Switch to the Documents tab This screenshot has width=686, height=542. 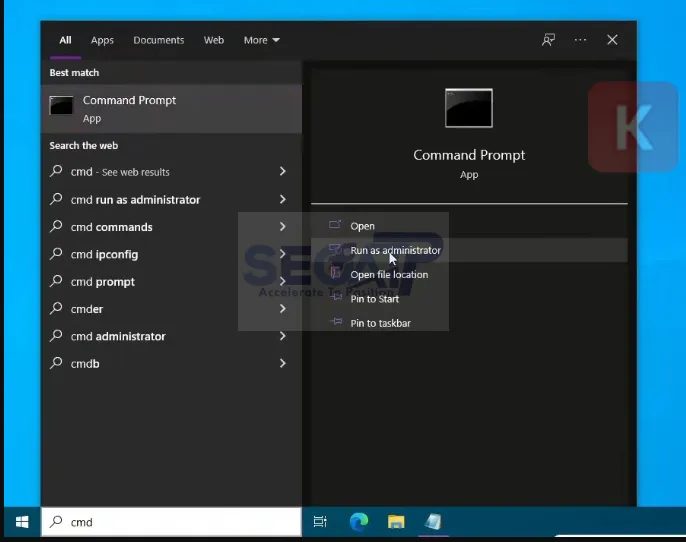(x=159, y=40)
